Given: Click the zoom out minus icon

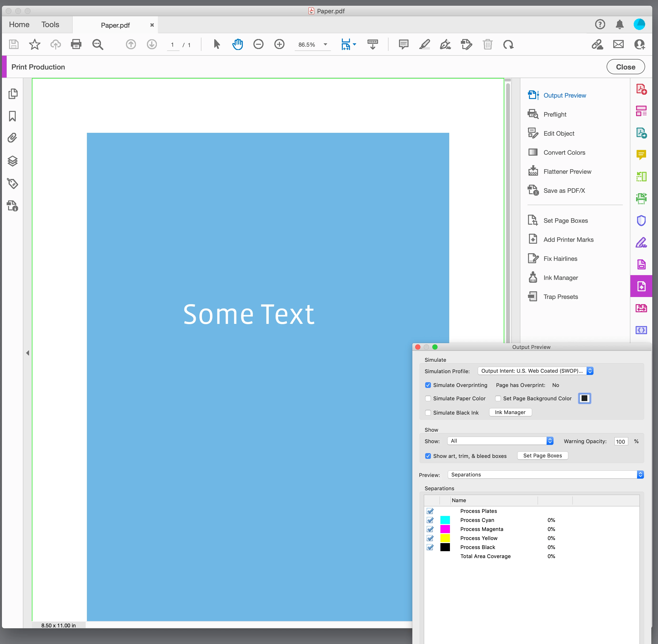Looking at the screenshot, I should coord(258,44).
